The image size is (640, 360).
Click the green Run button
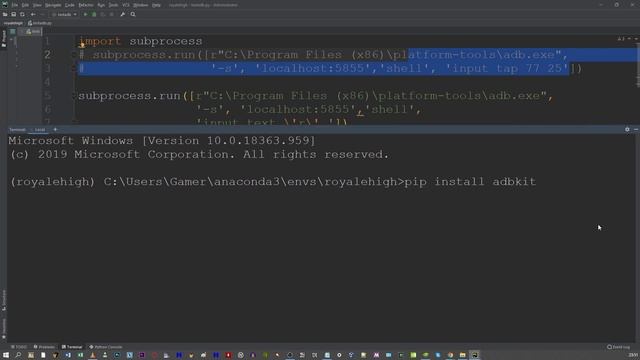pos(85,14)
